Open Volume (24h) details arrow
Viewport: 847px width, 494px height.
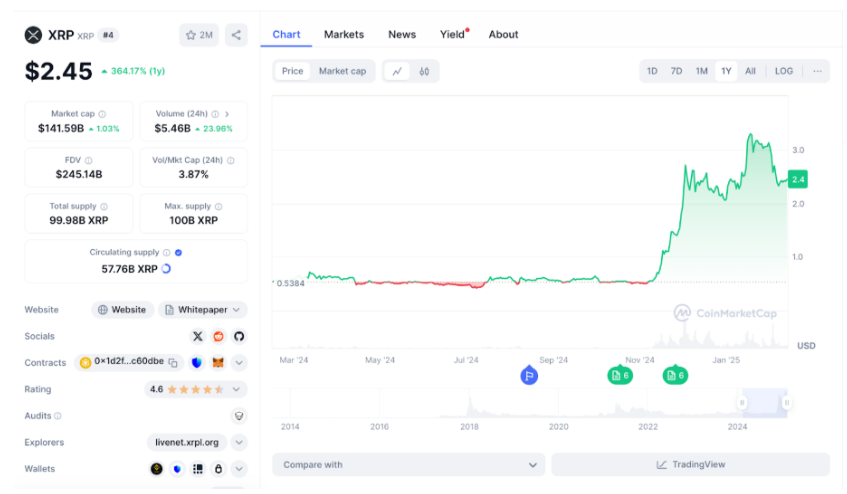click(x=227, y=114)
